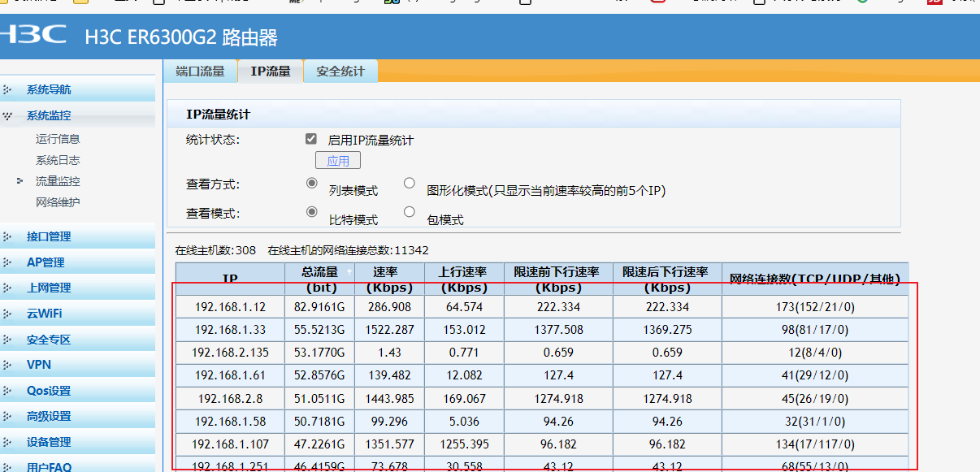Viewport: 980px width, 472px height.
Task: Click IP cell 192.168.1.61
Action: pos(230,375)
